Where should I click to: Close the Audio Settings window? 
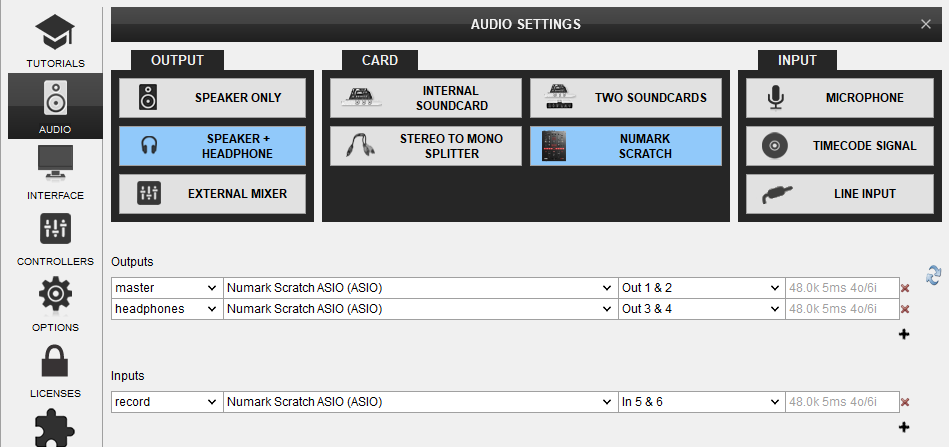[x=925, y=24]
